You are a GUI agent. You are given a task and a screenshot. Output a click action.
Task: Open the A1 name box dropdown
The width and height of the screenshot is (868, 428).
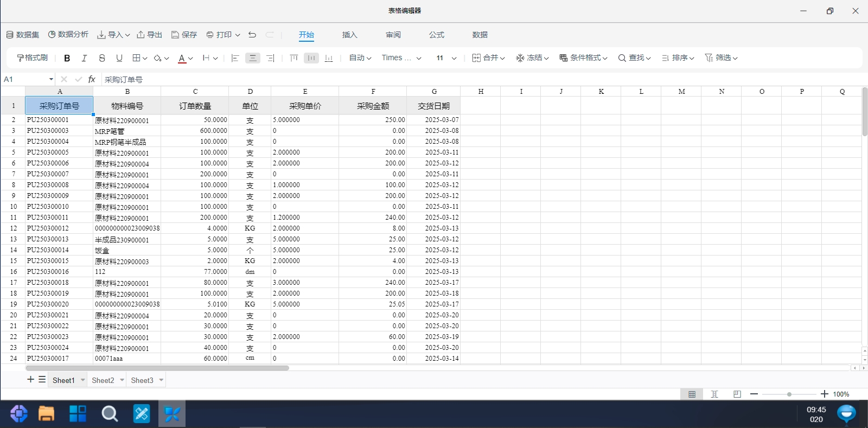pyautogui.click(x=51, y=79)
